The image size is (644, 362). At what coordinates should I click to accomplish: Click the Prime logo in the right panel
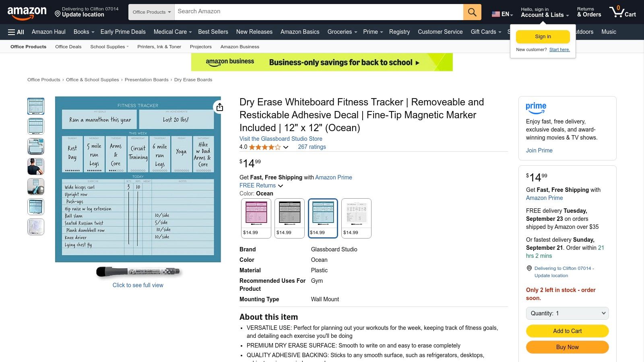tap(536, 108)
